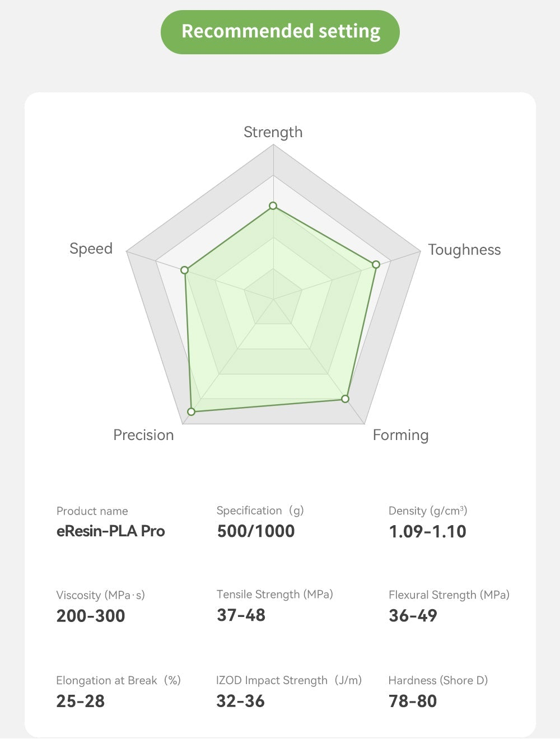
Task: Click the Precision data point marker
Action: coord(192,411)
